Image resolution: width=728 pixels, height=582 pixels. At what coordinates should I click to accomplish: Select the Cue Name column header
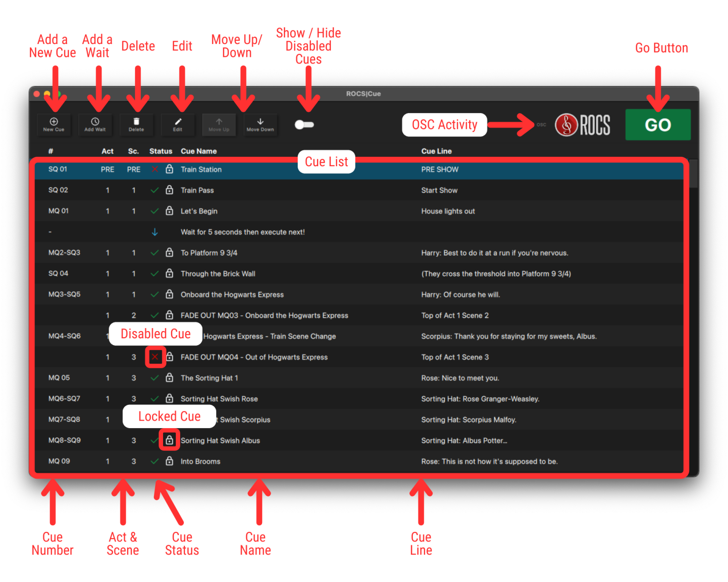pos(199,151)
